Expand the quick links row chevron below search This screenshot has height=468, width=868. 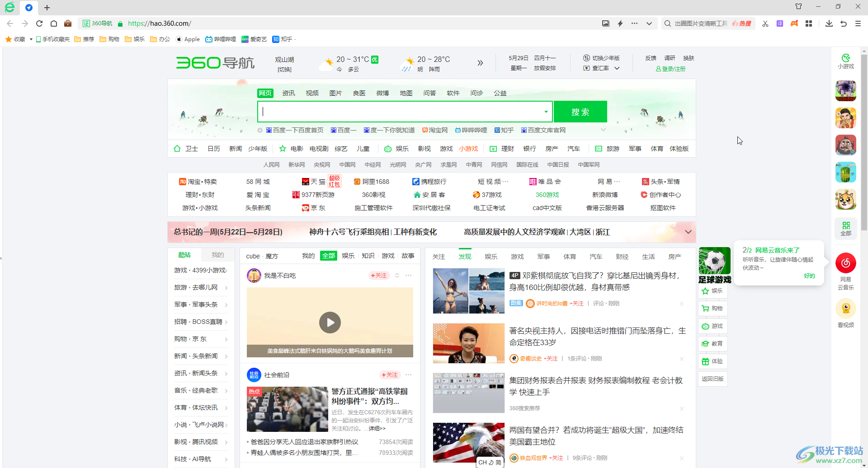click(603, 130)
